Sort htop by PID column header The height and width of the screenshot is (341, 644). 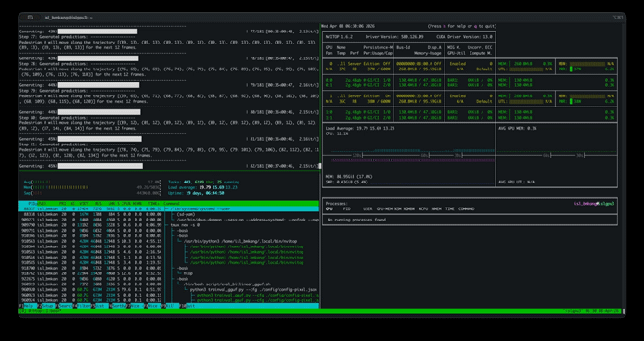coord(32,203)
